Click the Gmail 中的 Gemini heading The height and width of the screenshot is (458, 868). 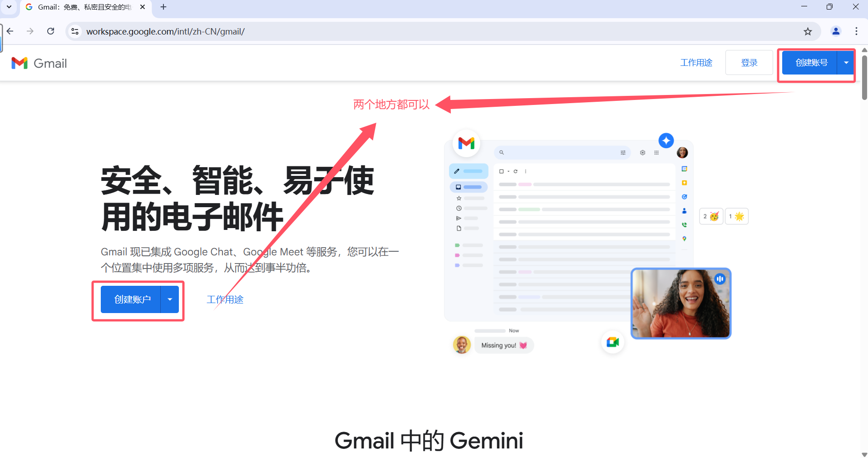(x=429, y=441)
